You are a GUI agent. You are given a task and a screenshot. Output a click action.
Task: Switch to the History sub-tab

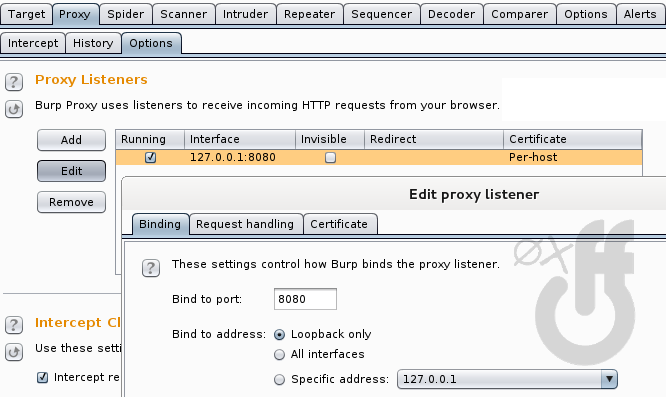(x=93, y=43)
